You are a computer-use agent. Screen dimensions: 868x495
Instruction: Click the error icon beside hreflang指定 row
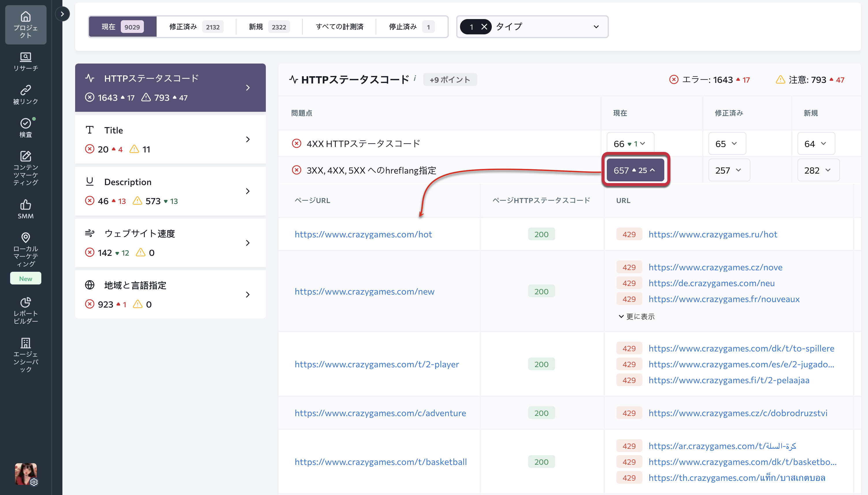pos(296,170)
